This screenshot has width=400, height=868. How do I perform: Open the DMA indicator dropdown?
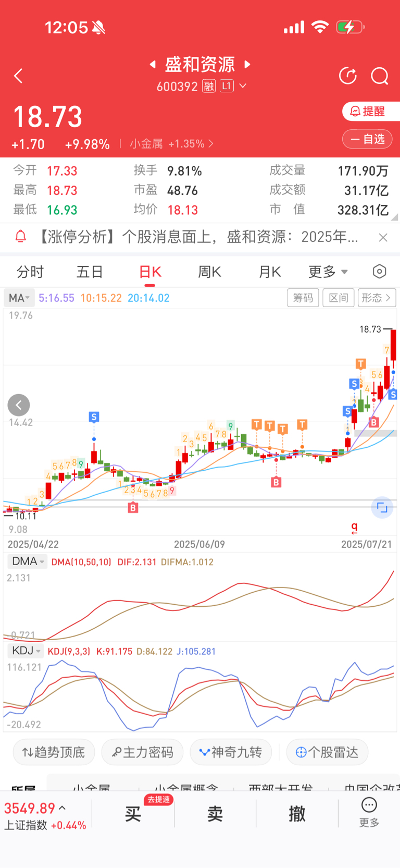[x=27, y=561]
